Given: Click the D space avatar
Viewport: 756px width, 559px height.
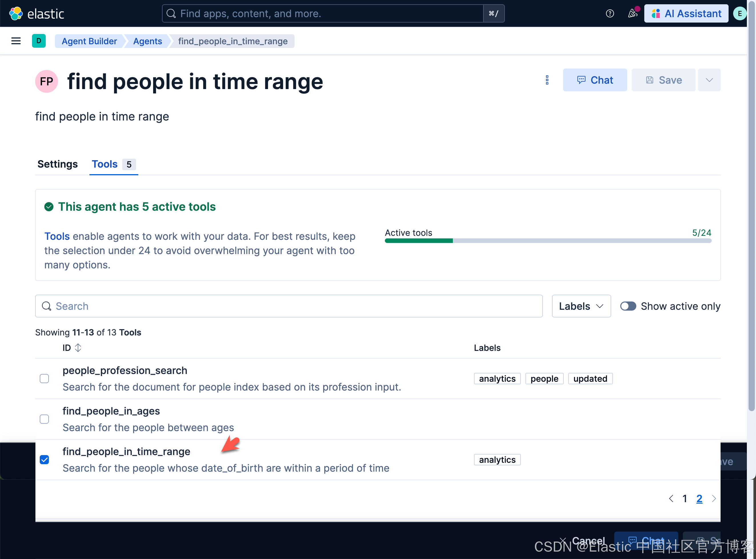Looking at the screenshot, I should pyautogui.click(x=39, y=41).
